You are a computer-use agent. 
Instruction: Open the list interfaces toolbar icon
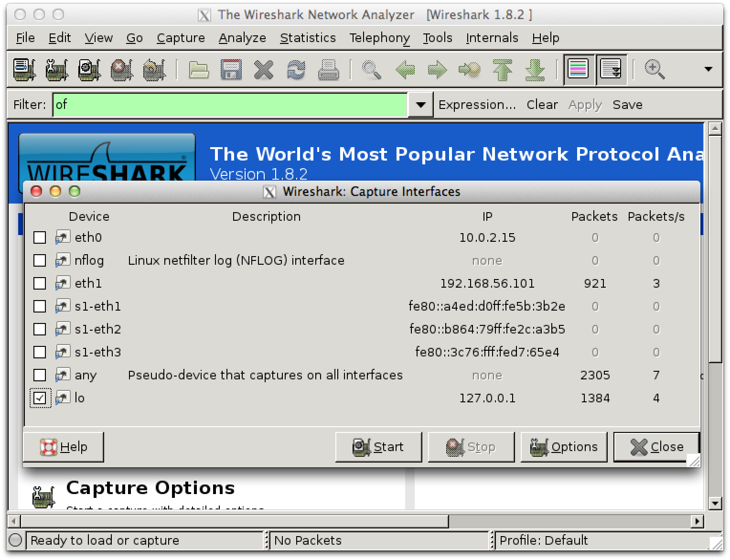24,70
